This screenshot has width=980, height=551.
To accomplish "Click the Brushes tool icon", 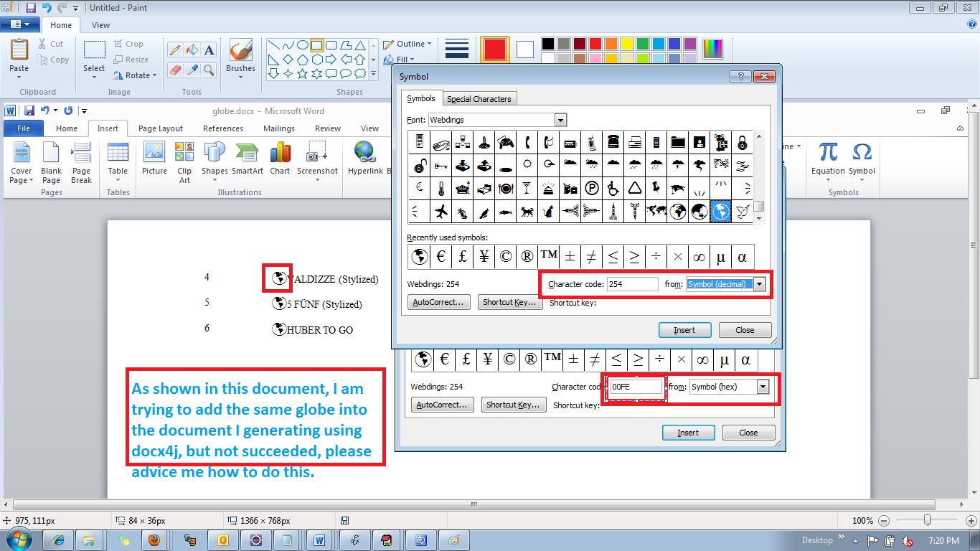I will point(240,51).
